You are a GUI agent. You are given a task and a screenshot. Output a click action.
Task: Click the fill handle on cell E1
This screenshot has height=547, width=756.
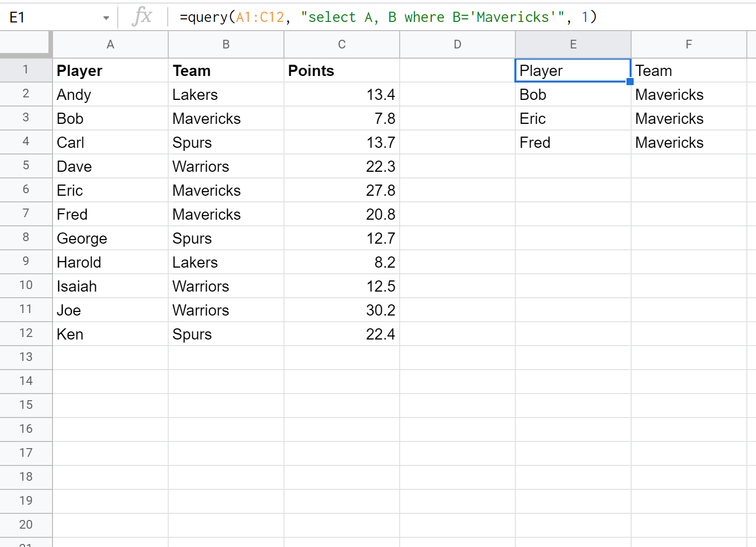630,82
